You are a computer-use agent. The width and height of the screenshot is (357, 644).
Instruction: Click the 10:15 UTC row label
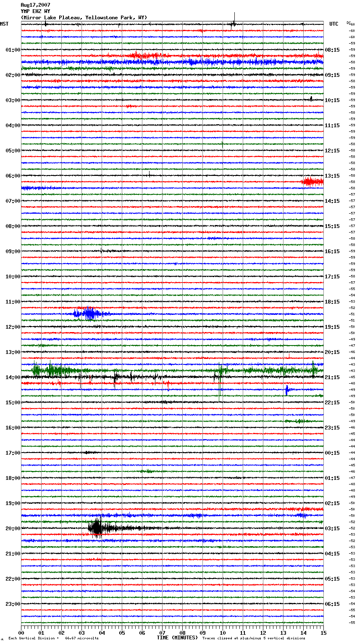(x=332, y=100)
